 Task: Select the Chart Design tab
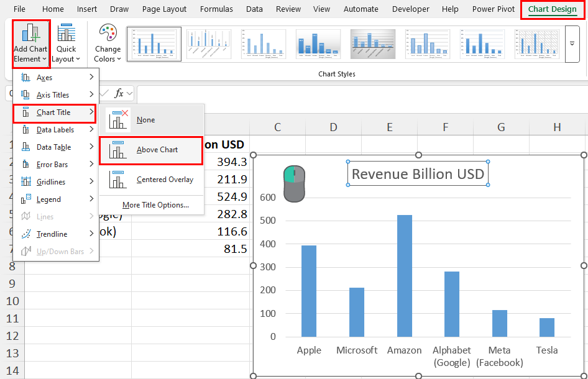pyautogui.click(x=553, y=9)
